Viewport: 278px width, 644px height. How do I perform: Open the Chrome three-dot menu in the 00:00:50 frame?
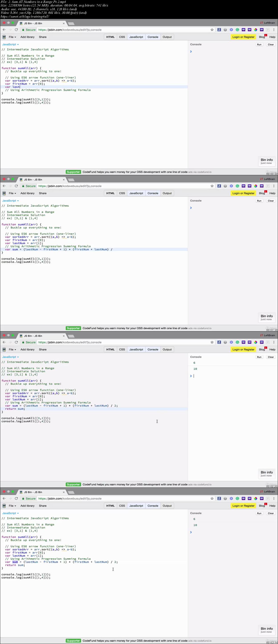pyautogui.click(x=274, y=30)
